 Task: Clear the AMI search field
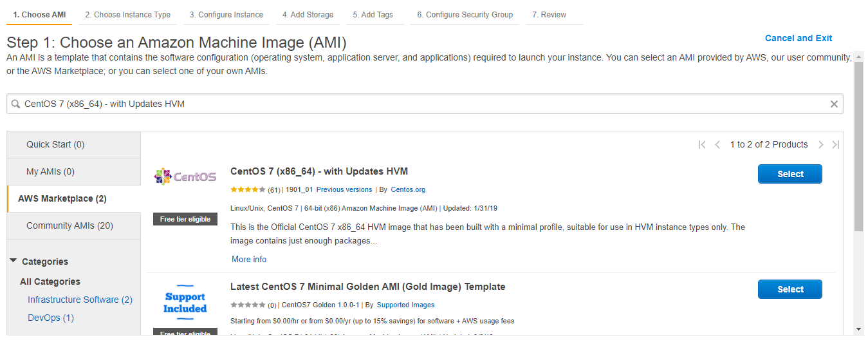tap(834, 104)
